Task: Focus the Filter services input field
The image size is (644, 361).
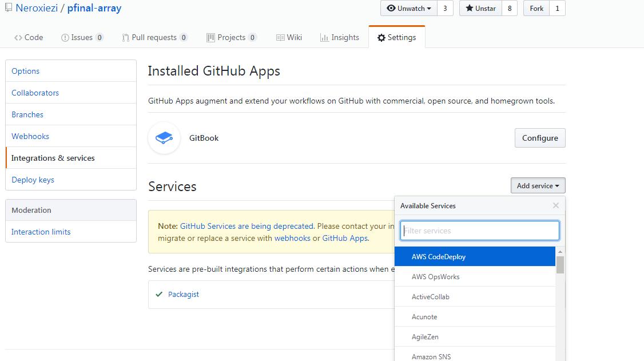Action: click(480, 231)
